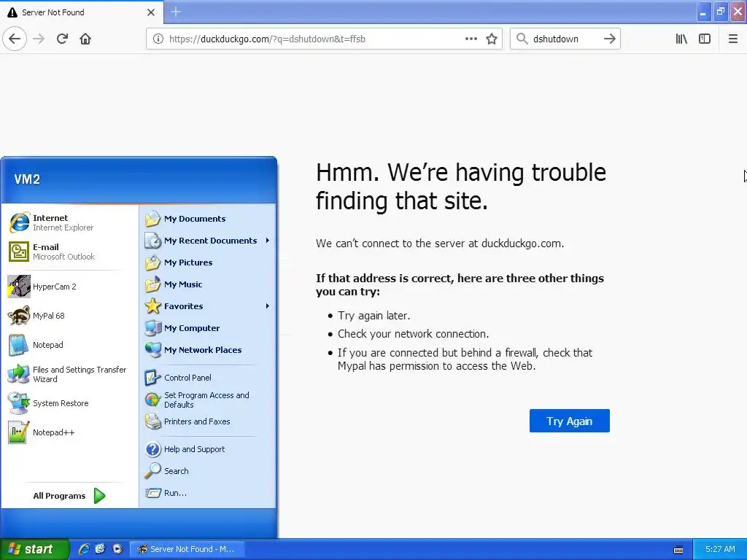Select the Server Not Found tab
This screenshot has height=560, width=747.
pyautogui.click(x=82, y=12)
